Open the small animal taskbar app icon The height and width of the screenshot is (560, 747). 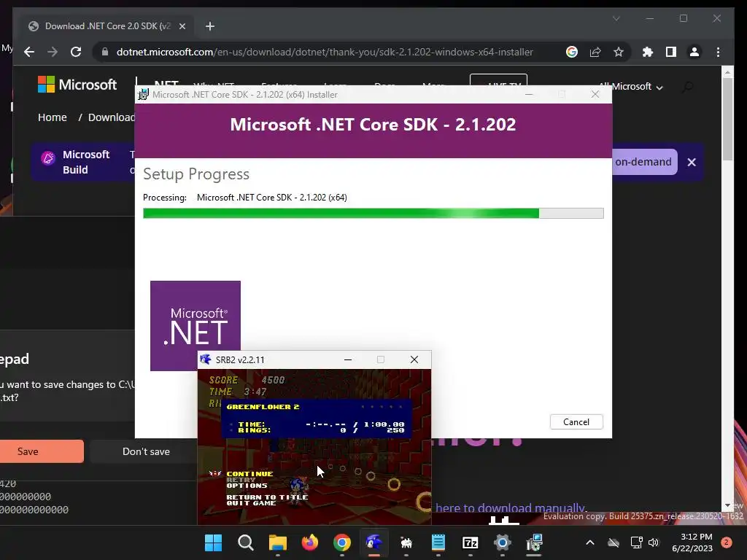click(406, 542)
